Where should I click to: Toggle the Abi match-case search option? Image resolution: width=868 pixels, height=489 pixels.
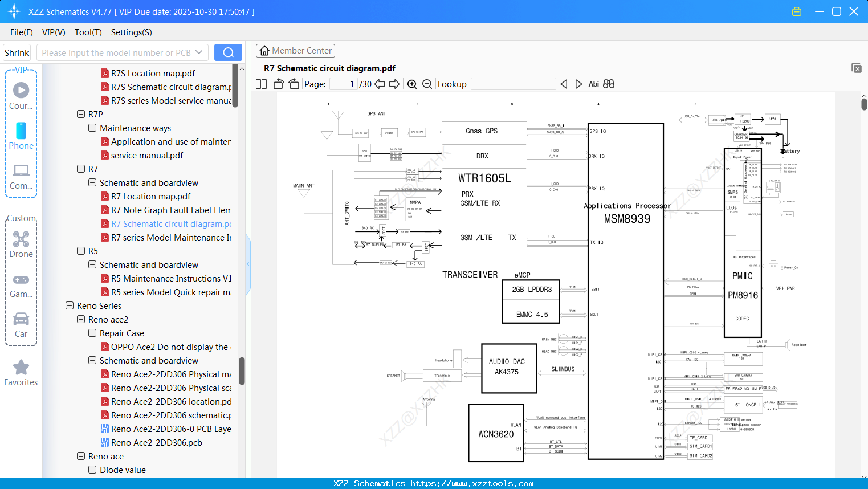(594, 84)
